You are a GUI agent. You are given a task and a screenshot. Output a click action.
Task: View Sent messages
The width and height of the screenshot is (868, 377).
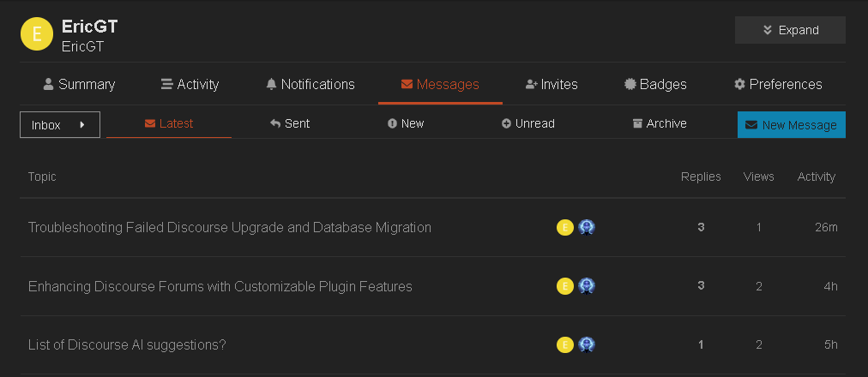[290, 123]
